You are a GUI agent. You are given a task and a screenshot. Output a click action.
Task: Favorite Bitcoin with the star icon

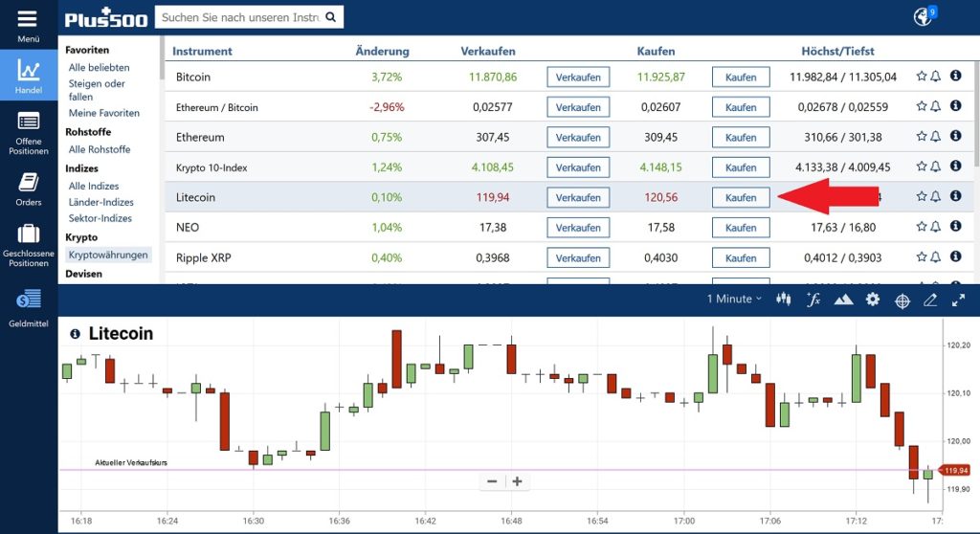[922, 77]
